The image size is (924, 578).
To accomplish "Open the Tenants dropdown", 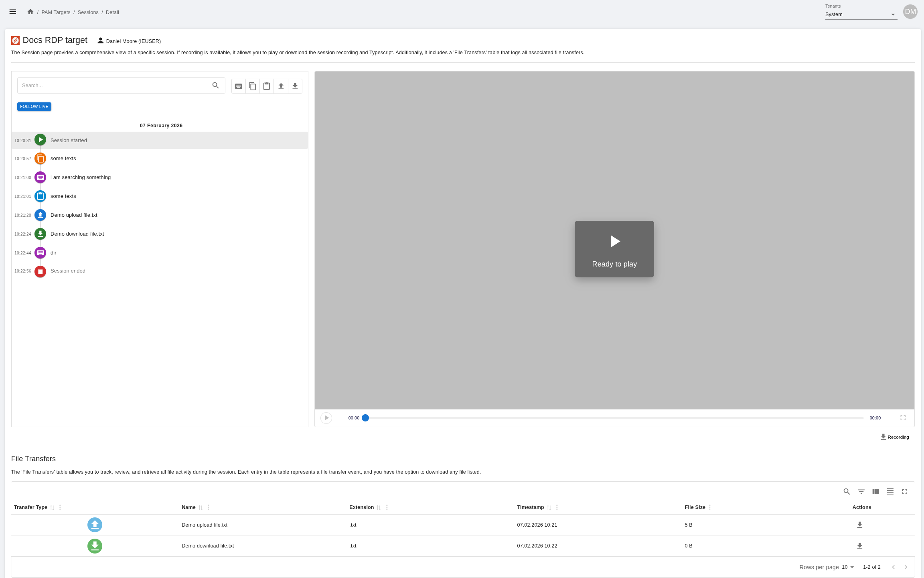I will click(861, 14).
